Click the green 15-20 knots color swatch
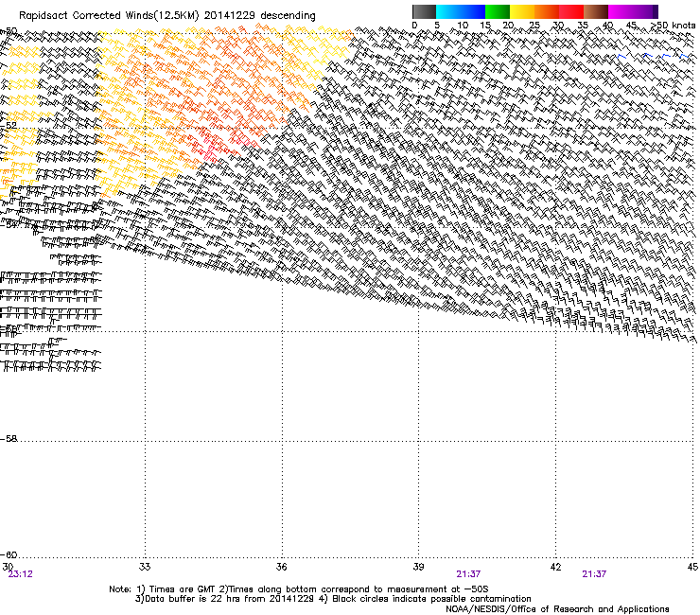Viewport: 700px width, 615px height. (x=498, y=11)
